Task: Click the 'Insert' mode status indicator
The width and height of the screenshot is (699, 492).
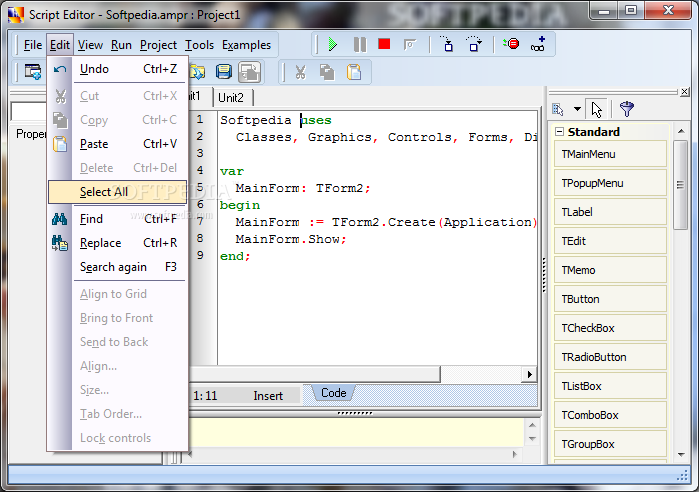Action: pyautogui.click(x=268, y=396)
